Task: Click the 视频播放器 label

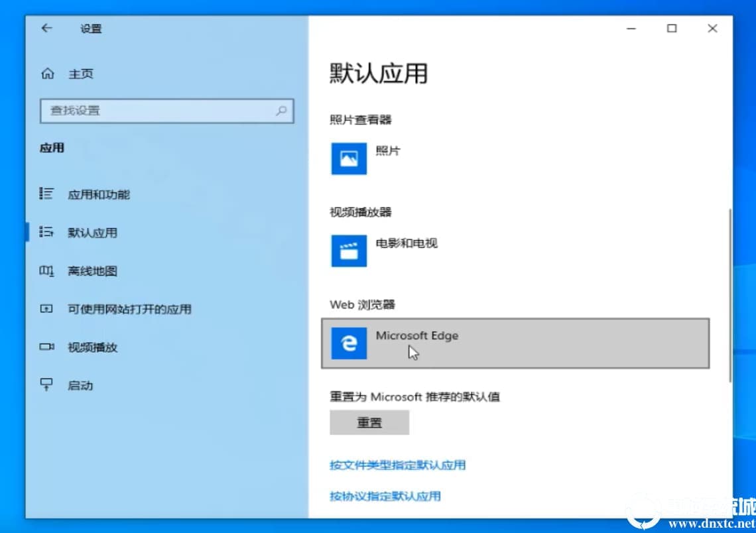Action: click(x=361, y=212)
